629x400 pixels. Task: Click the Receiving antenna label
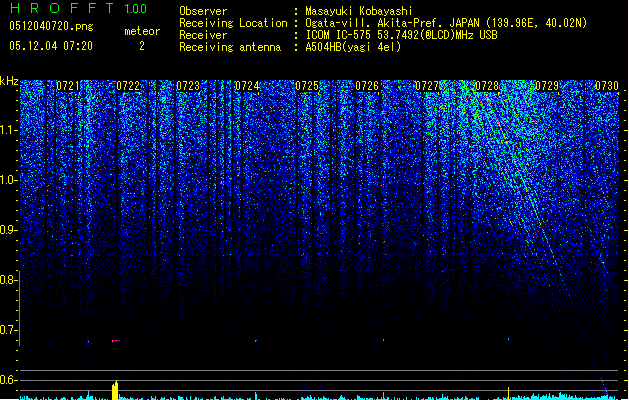click(x=230, y=47)
